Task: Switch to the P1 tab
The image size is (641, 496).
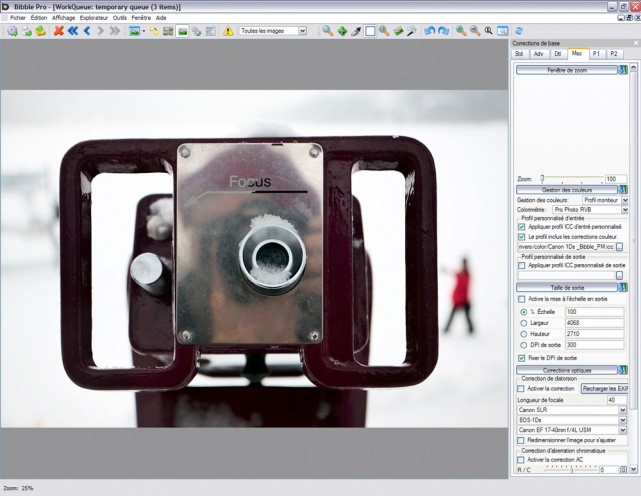Action: (x=596, y=54)
